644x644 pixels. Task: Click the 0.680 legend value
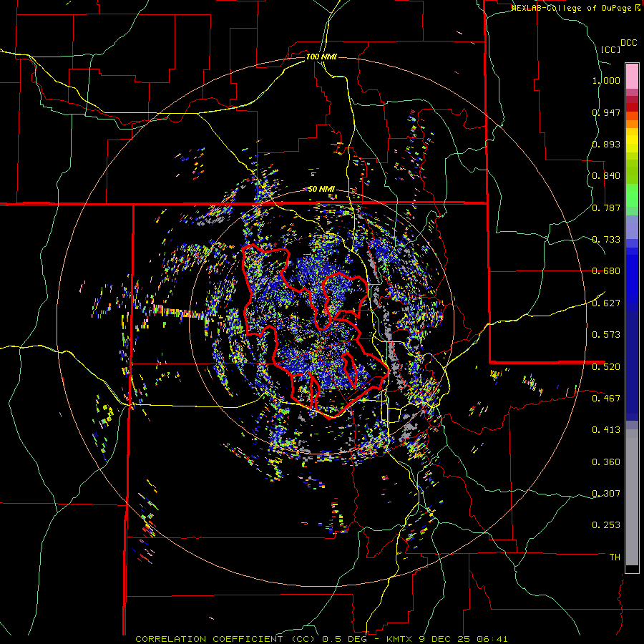(606, 271)
